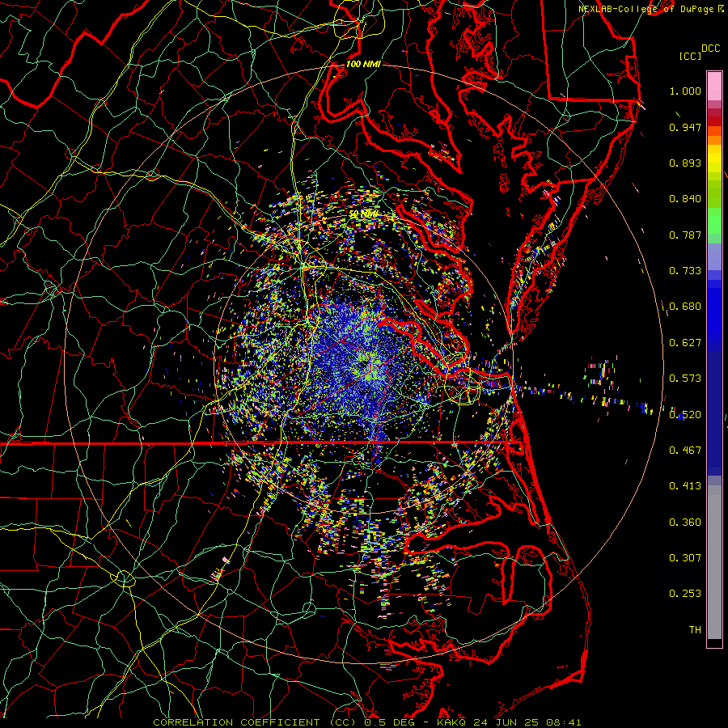Click the 1.000 value on the color scale
The width and height of the screenshot is (728, 728).
[685, 91]
